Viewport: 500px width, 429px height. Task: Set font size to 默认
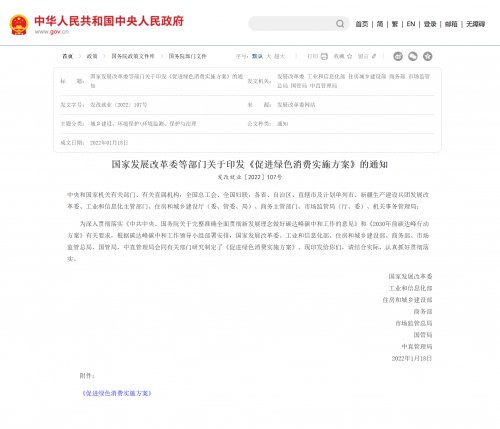[x=257, y=56]
